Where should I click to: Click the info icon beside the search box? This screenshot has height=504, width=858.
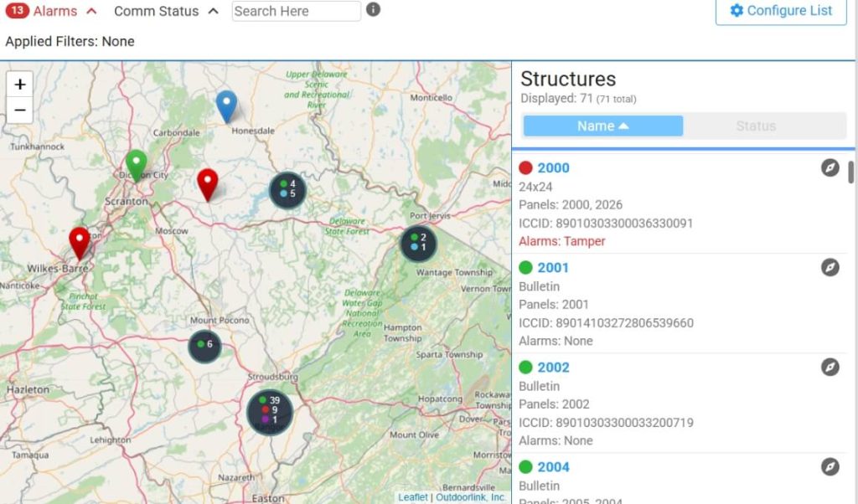373,9
